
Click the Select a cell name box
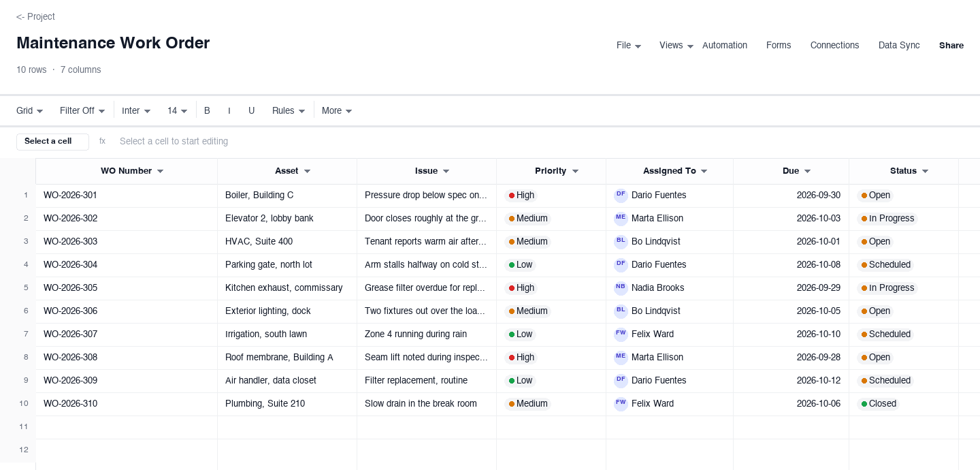[x=53, y=142]
